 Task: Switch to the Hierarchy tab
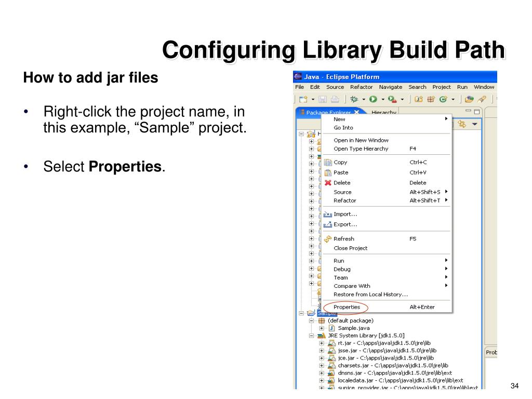click(384, 112)
